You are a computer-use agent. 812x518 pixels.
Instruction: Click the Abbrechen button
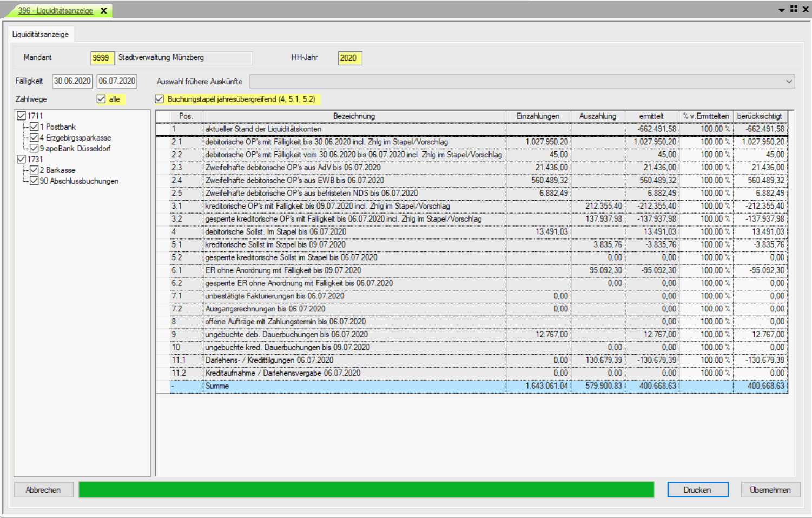tap(43, 490)
